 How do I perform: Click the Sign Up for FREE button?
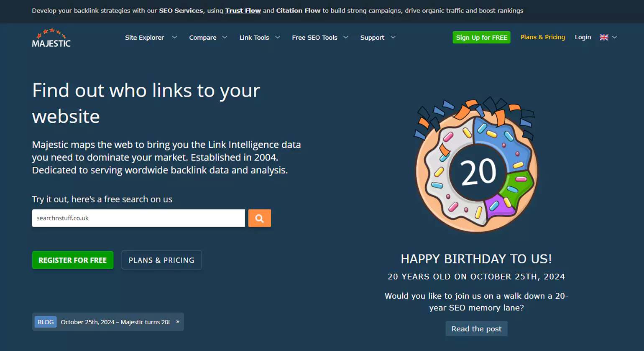coord(481,38)
